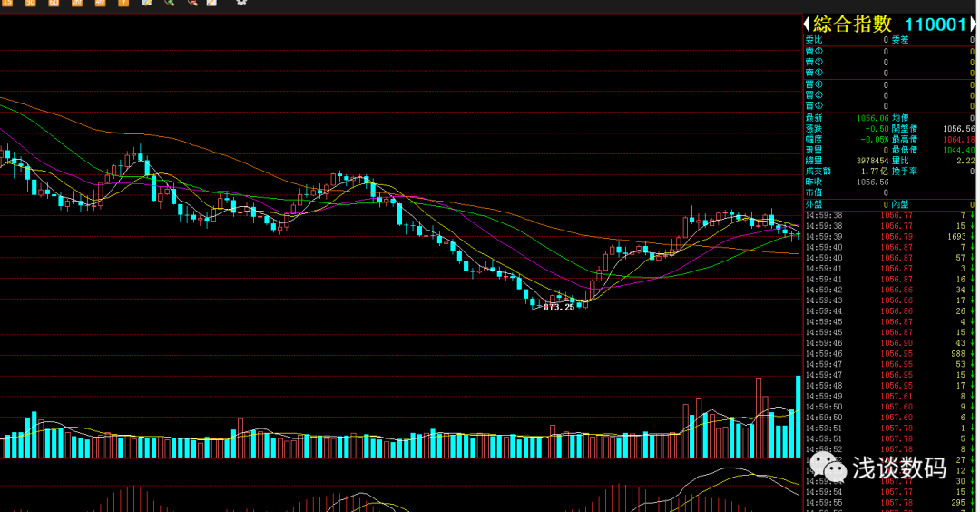Screen dimensions: 980x512
Task: Go to next symbol with right arrow
Action: (973, 25)
